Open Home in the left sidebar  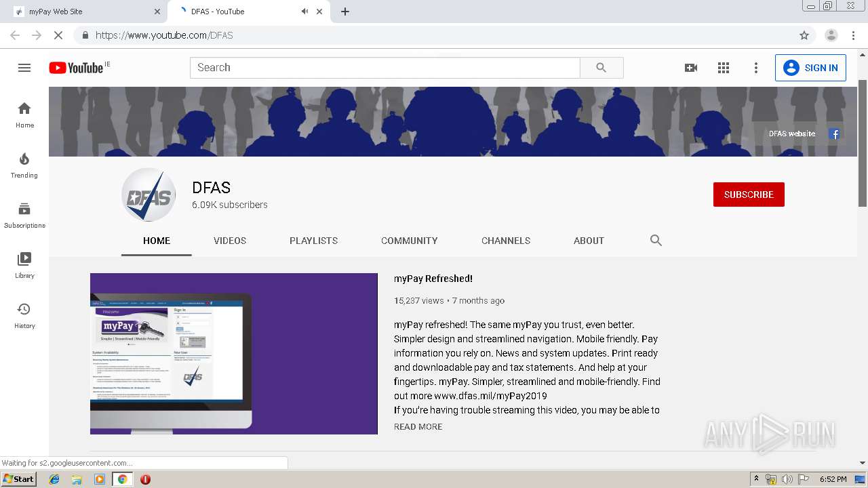click(x=24, y=115)
